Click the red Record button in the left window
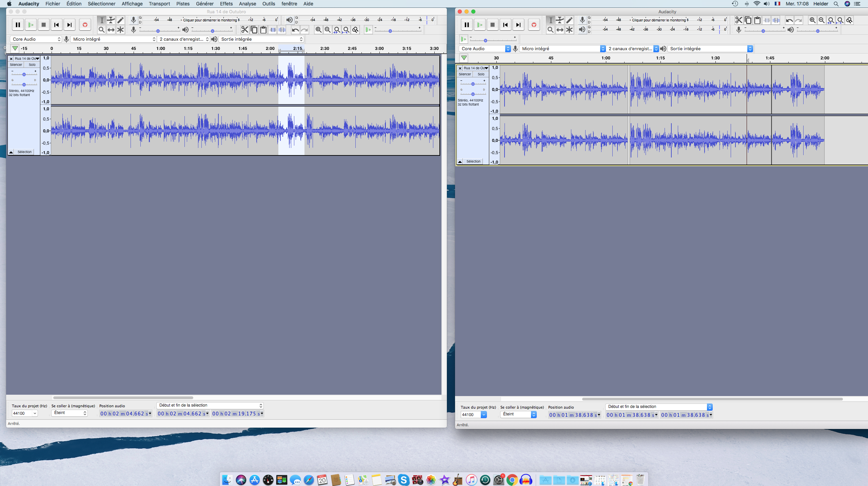The image size is (868, 486). [x=85, y=25]
